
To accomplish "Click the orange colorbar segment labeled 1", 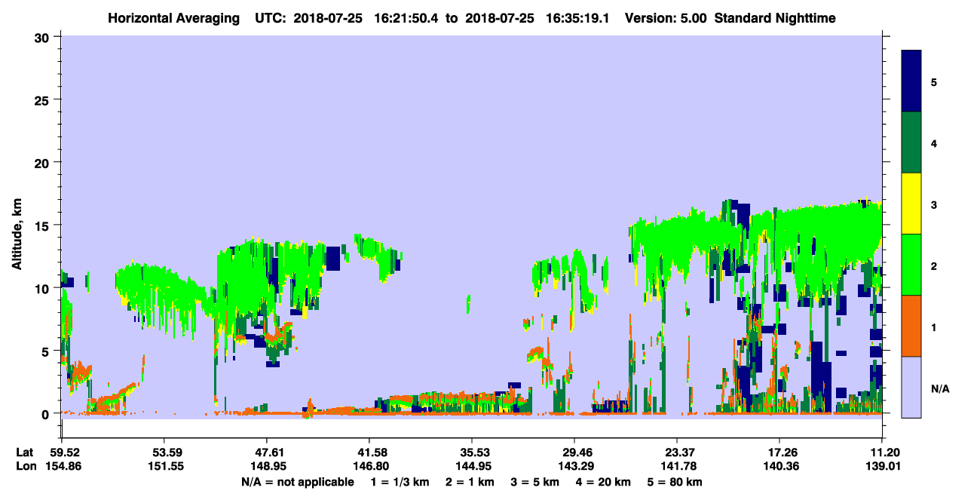I will 911,326.
